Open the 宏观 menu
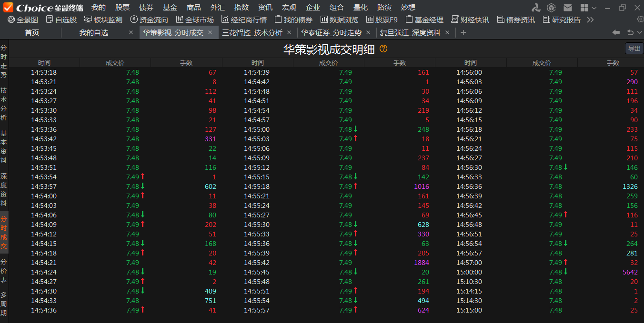 tap(289, 8)
